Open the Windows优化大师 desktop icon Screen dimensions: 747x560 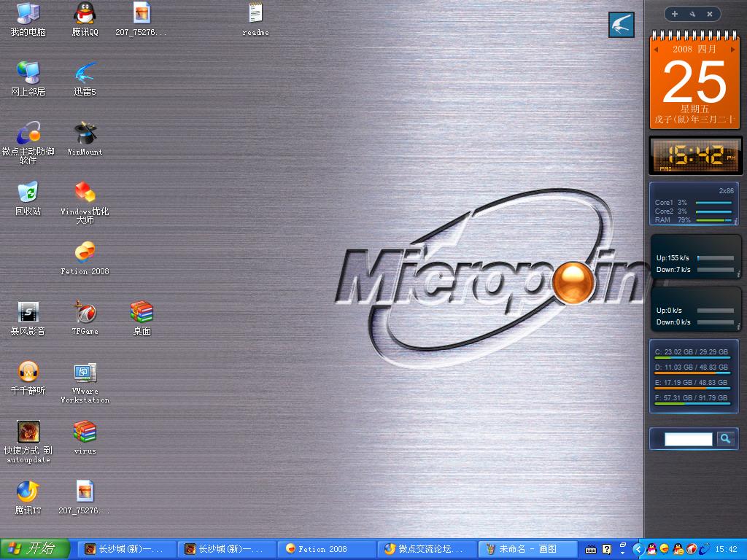[85, 192]
